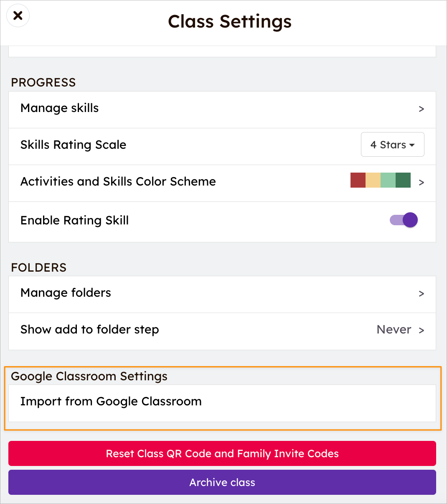Click the yellow color swatch for activities and skills
Screen dimensions: 447x504
[x=373, y=180]
